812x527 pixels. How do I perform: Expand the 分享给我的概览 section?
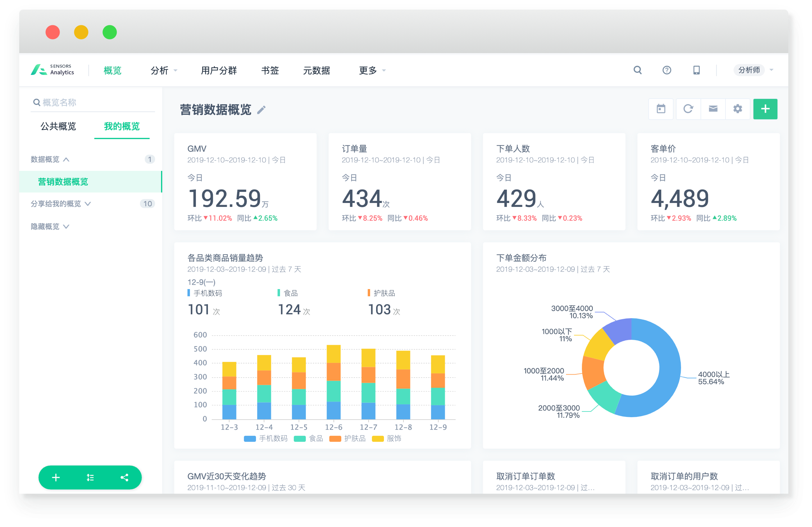click(61, 204)
